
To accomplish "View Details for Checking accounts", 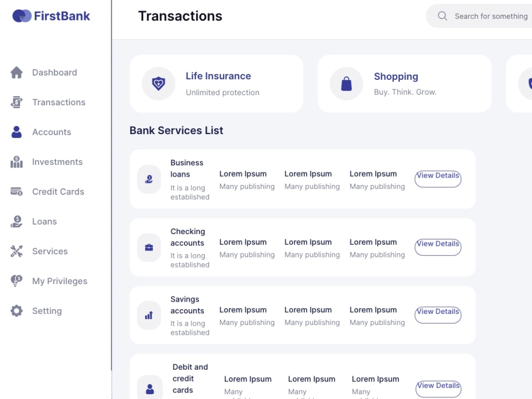I will click(x=438, y=247).
